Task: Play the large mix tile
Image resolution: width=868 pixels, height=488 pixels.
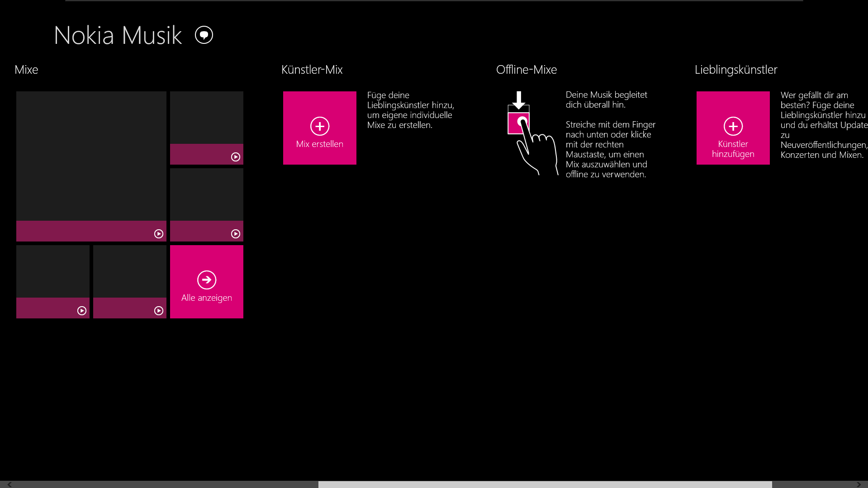Action: tap(159, 234)
